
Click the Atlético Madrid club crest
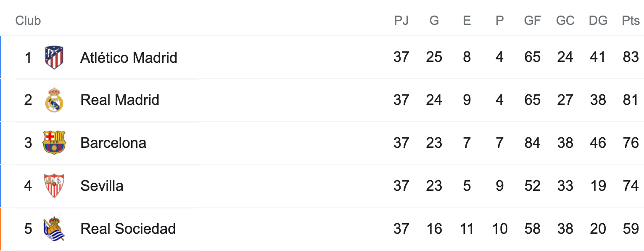point(54,57)
